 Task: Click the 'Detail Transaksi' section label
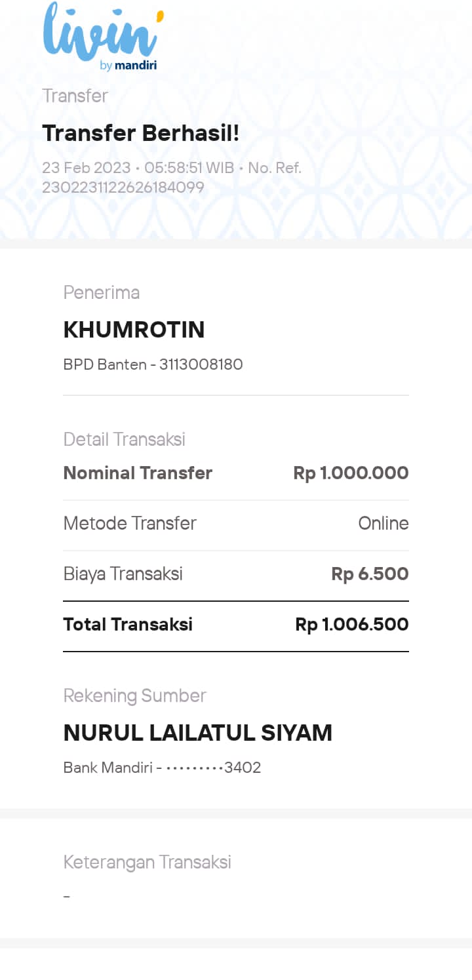[x=124, y=439]
